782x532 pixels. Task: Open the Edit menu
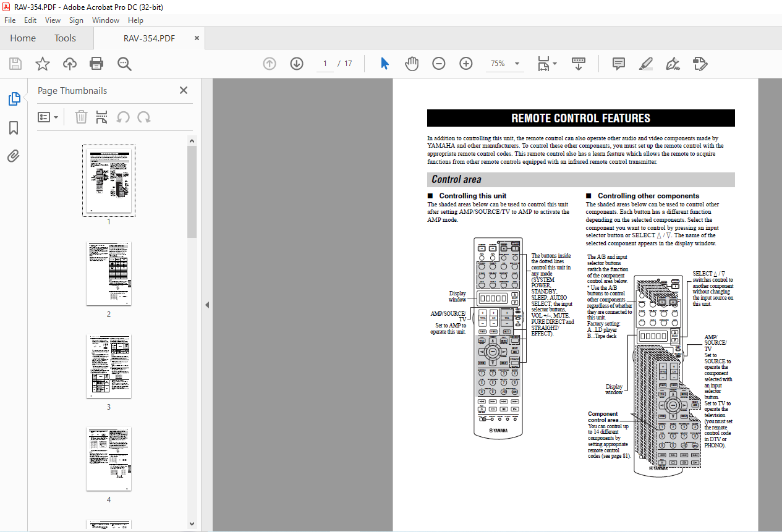coord(30,20)
